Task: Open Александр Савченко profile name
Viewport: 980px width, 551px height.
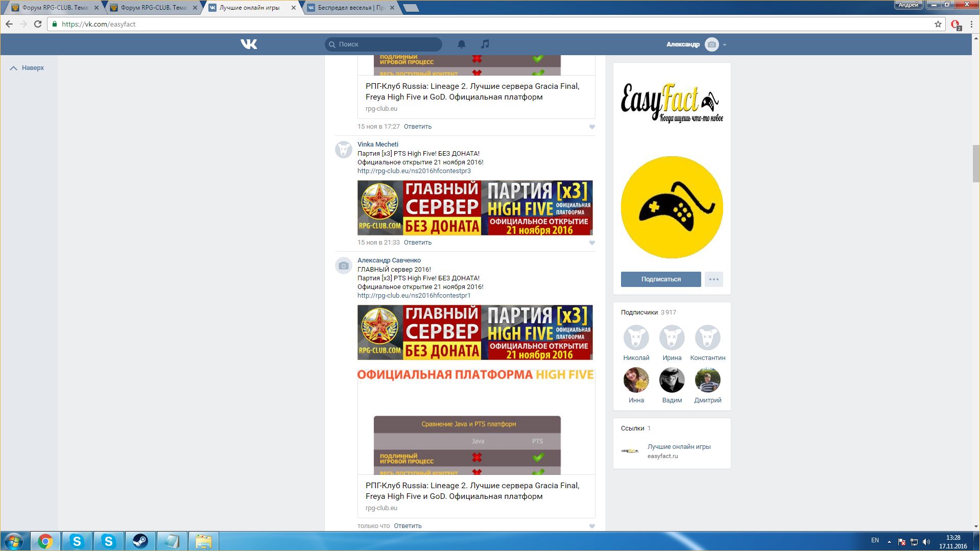Action: click(x=389, y=260)
